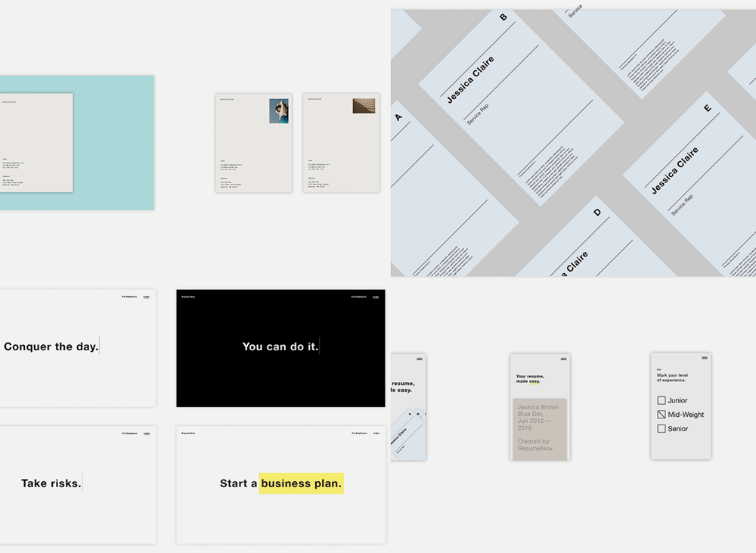Click Login on the black 'You can do it' page
The height and width of the screenshot is (553, 756).
[x=376, y=297]
